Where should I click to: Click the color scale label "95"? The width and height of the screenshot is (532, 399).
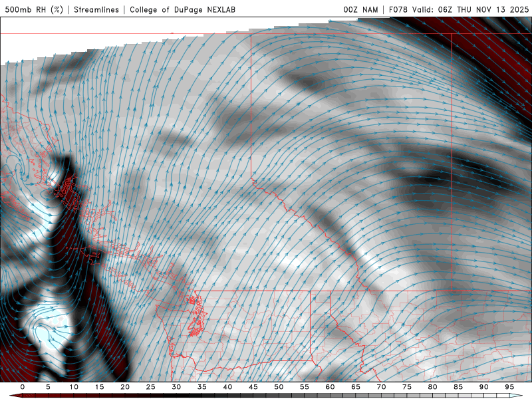pos(509,387)
